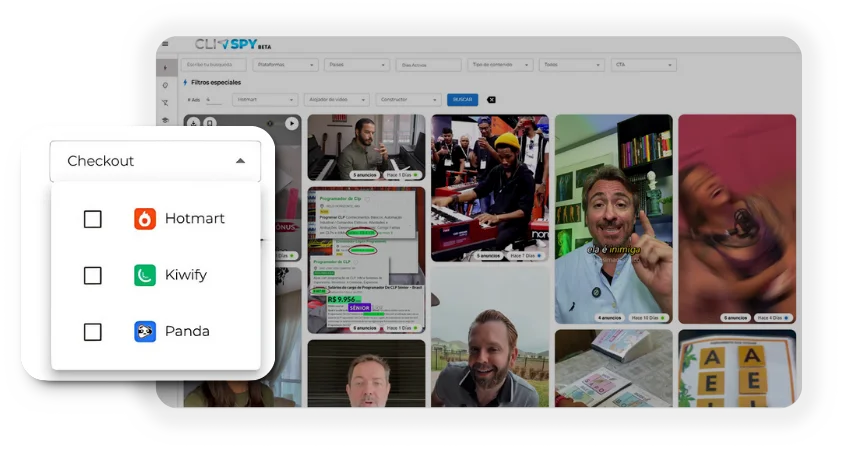Click the graduation cap sidebar icon

[165, 120]
